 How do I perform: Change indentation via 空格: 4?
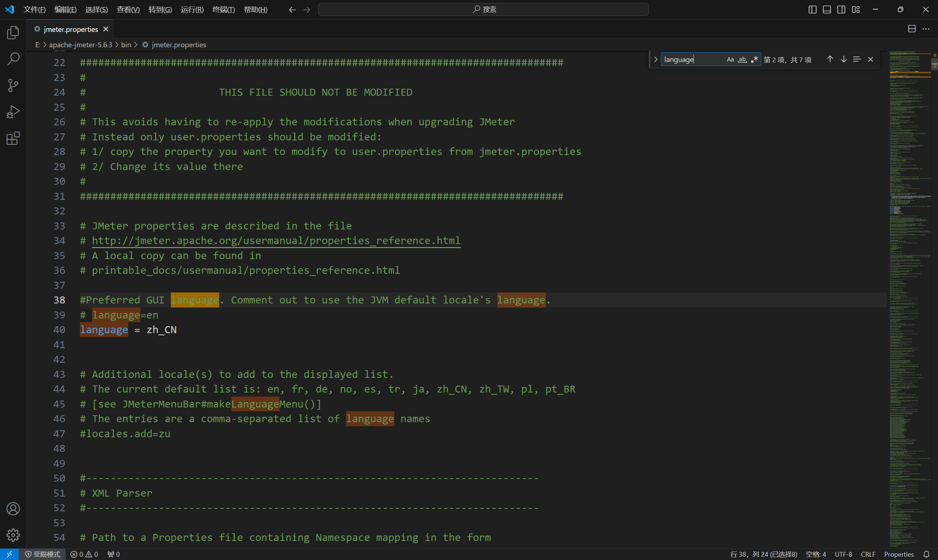pos(816,554)
